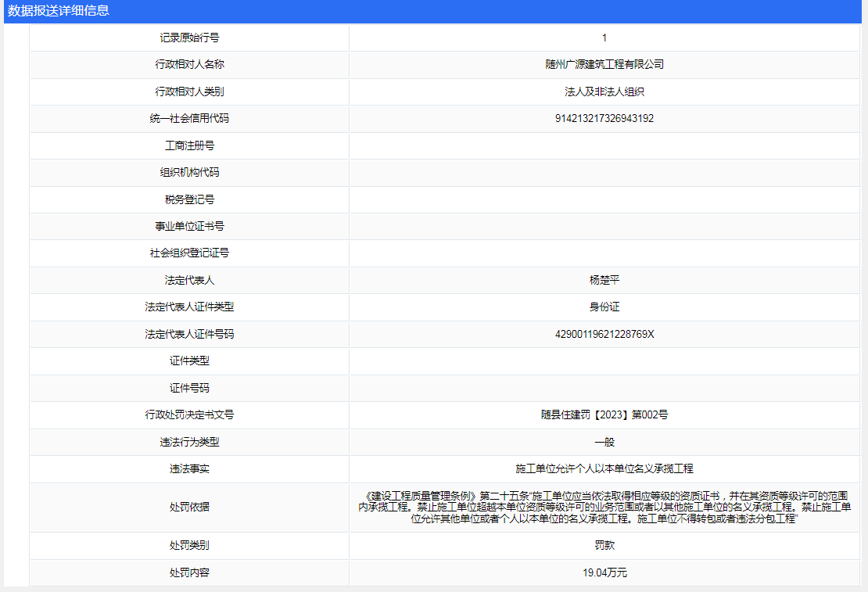Click the value 罚款
Viewport: 868px width, 592px height.
604,545
